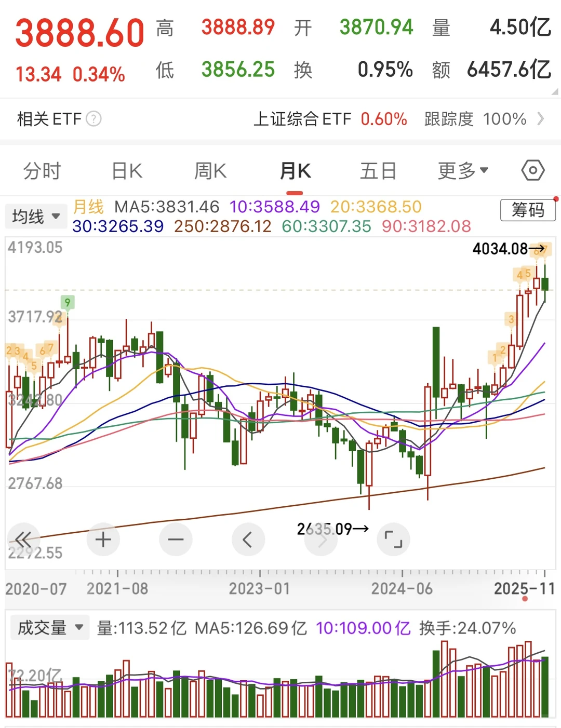561x728 pixels.
Task: Open the chart settings gear icon
Action: [x=532, y=170]
